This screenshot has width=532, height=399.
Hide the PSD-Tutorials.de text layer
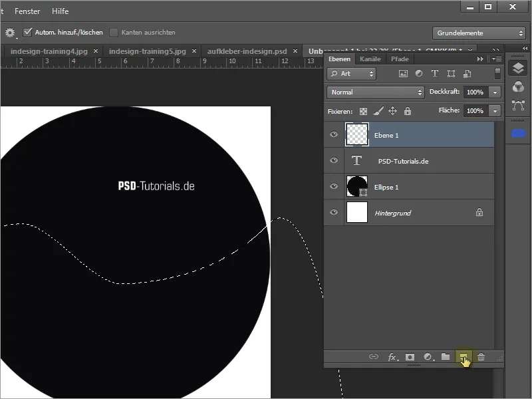(334, 160)
